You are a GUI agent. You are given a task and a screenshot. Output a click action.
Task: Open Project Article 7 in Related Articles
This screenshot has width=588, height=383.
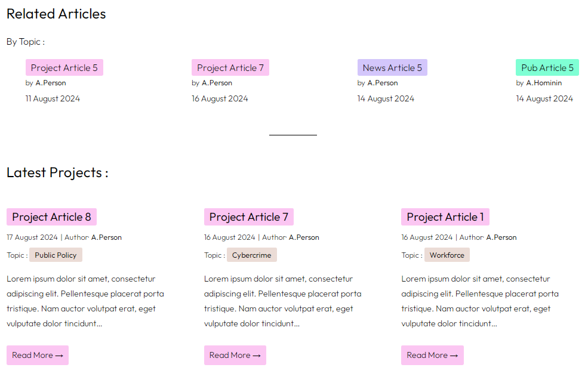230,68
